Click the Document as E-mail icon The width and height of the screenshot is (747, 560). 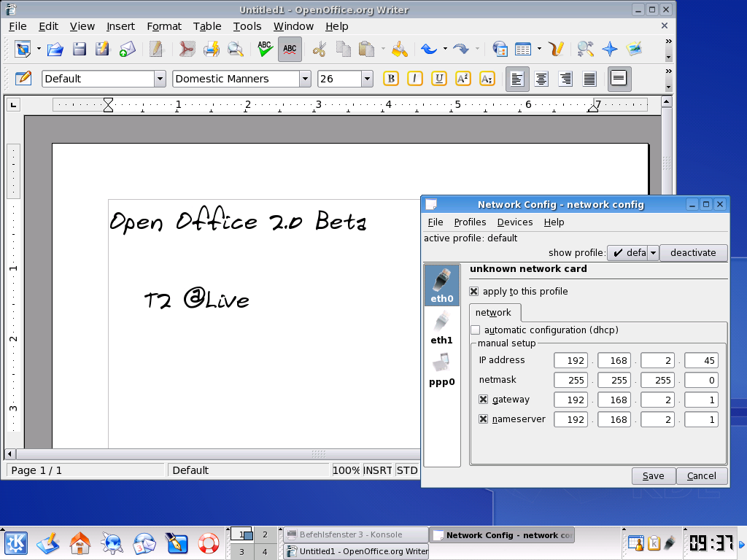[127, 49]
